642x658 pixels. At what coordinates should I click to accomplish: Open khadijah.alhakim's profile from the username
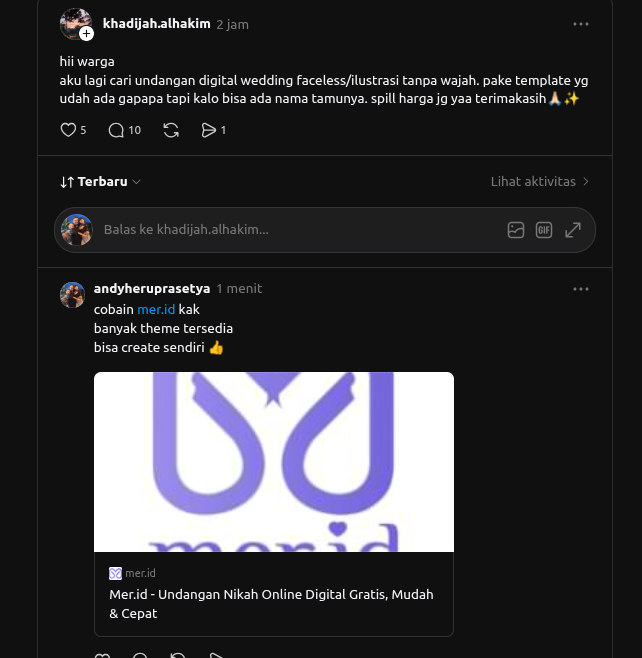pos(157,24)
